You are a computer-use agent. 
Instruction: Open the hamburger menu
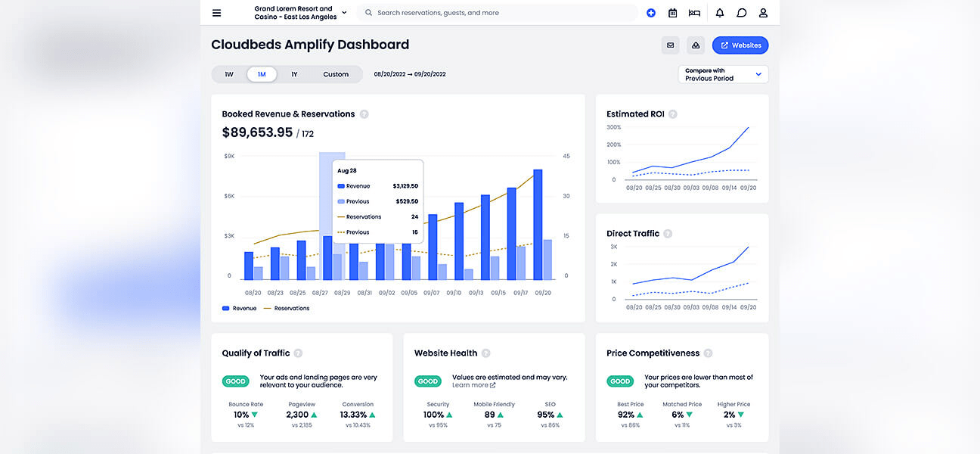tap(217, 13)
